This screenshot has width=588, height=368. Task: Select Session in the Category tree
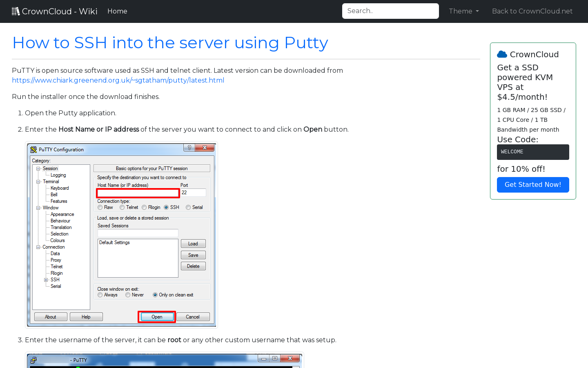point(50,168)
